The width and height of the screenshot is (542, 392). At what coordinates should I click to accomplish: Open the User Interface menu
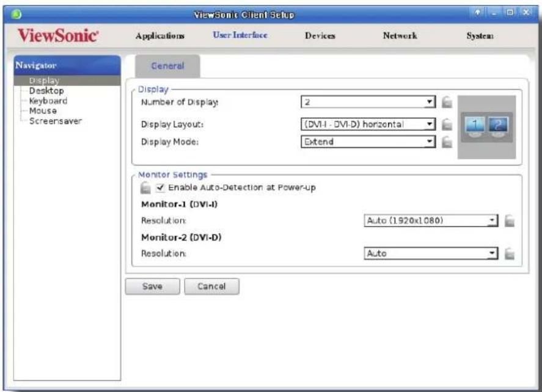click(240, 35)
